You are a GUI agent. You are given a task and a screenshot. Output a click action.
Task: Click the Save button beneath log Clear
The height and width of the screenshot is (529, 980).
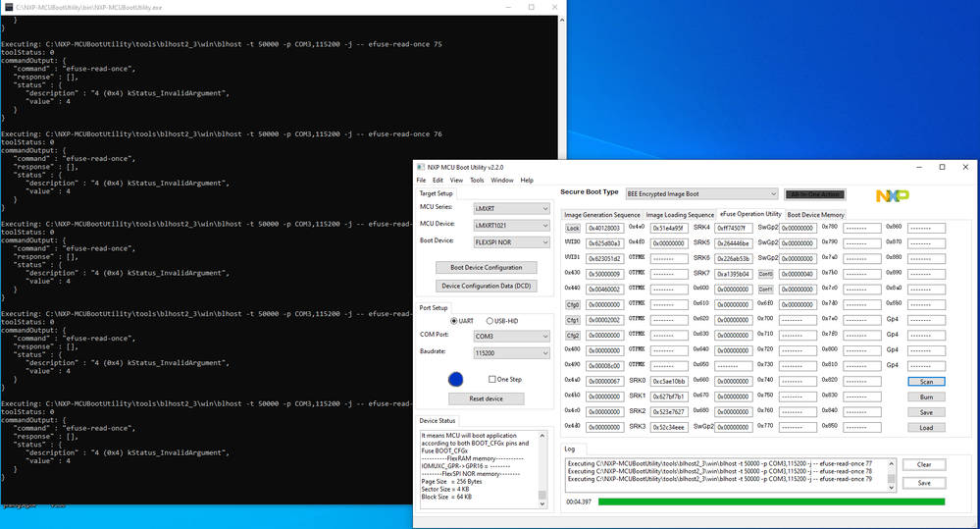point(924,483)
